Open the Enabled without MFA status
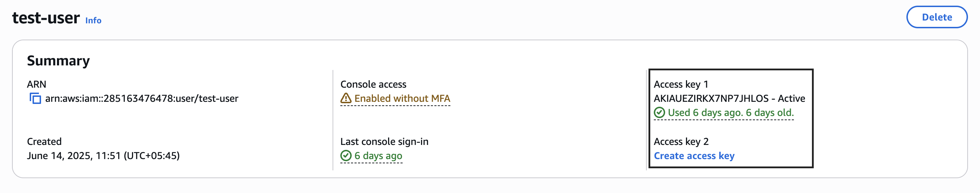This screenshot has width=980, height=193. point(402,98)
